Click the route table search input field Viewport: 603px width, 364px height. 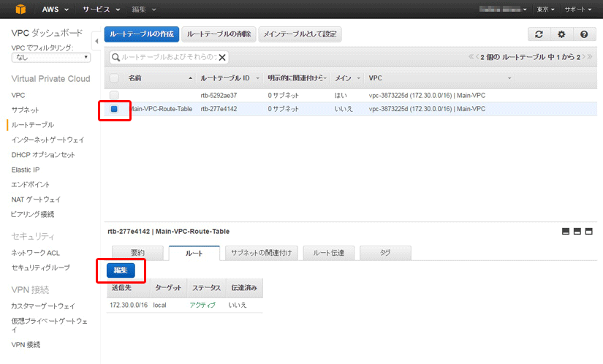pyautogui.click(x=168, y=57)
